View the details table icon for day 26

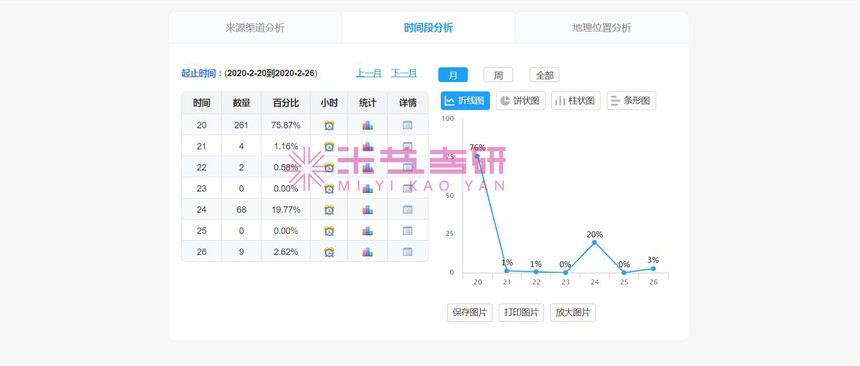tap(408, 252)
